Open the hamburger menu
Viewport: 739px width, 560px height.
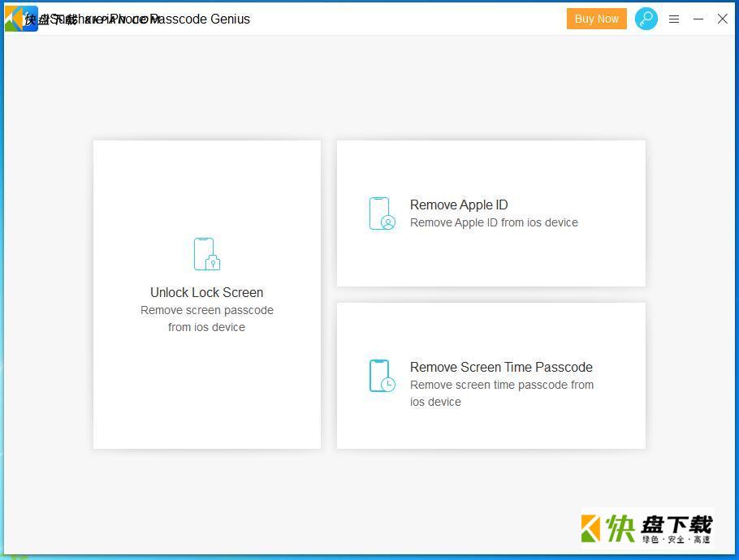(674, 19)
